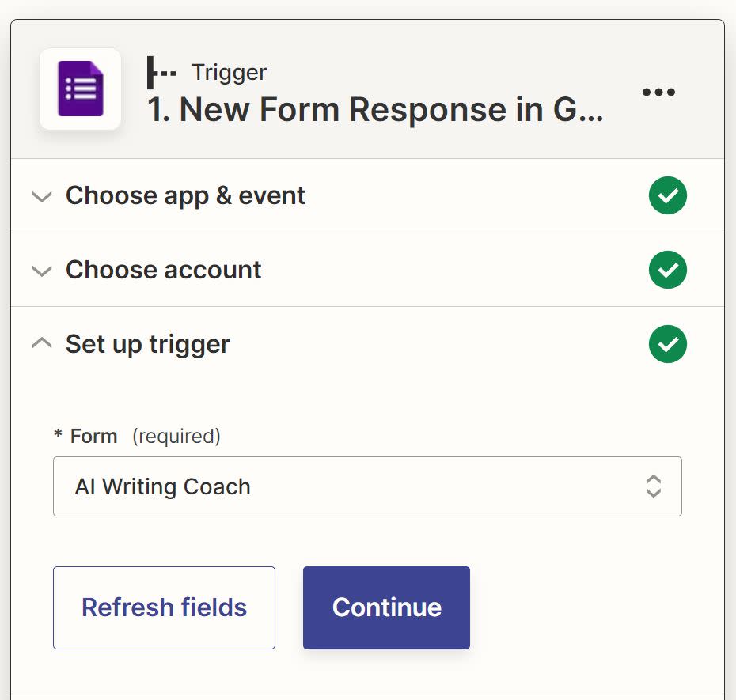Open the three-dot step options menu

coord(658,93)
